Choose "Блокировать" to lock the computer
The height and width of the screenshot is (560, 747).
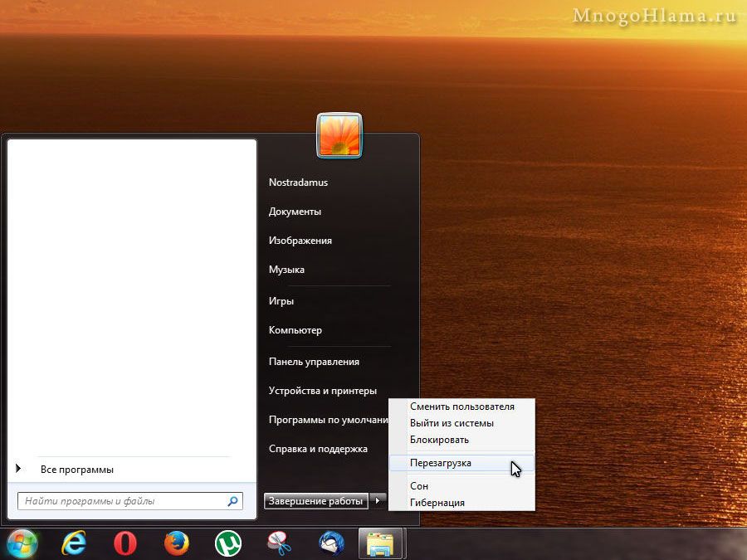coord(440,440)
